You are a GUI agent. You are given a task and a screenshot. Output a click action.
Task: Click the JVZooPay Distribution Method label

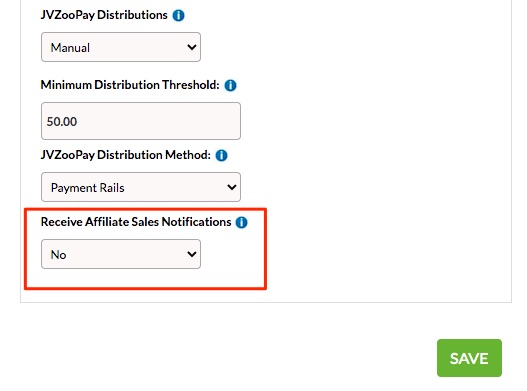pos(125,155)
